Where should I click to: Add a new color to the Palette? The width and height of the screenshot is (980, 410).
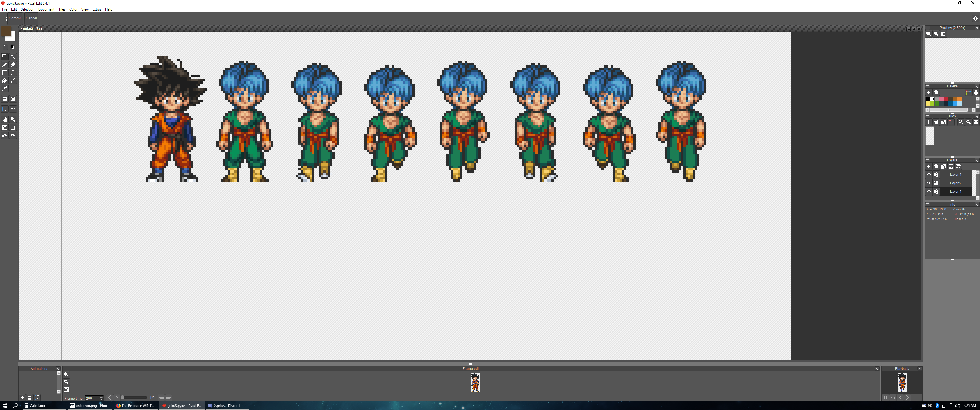tap(929, 93)
